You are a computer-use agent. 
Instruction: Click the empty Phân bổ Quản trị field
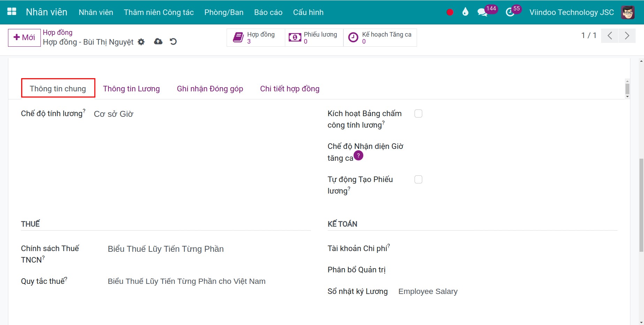tap(508, 270)
